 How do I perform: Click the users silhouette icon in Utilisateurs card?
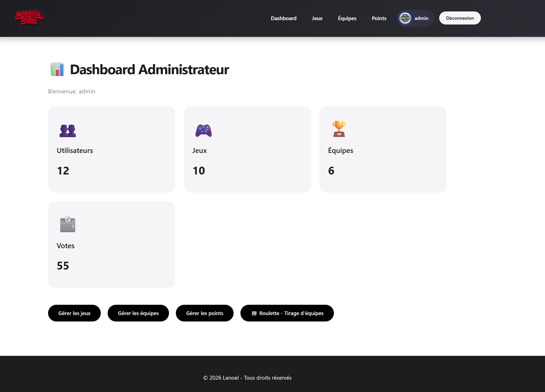68,131
